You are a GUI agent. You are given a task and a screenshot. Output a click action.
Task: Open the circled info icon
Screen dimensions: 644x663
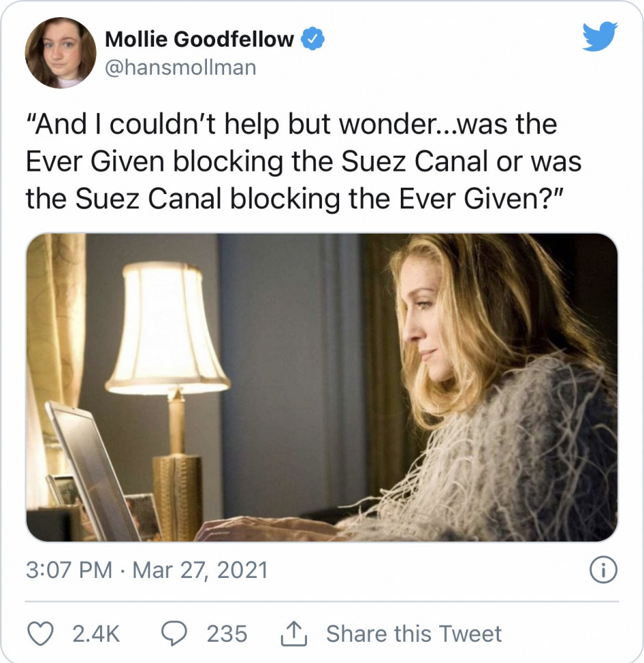pyautogui.click(x=604, y=571)
